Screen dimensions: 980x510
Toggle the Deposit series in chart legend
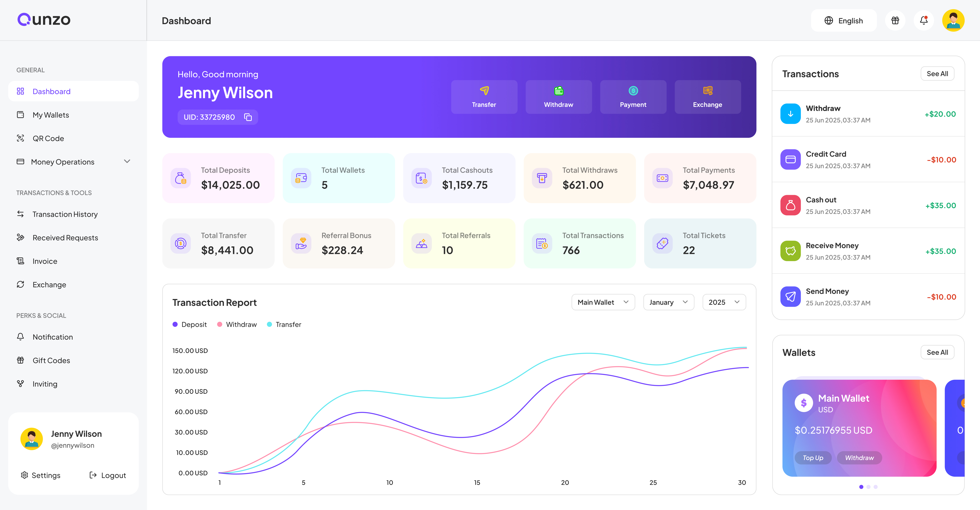click(x=190, y=324)
